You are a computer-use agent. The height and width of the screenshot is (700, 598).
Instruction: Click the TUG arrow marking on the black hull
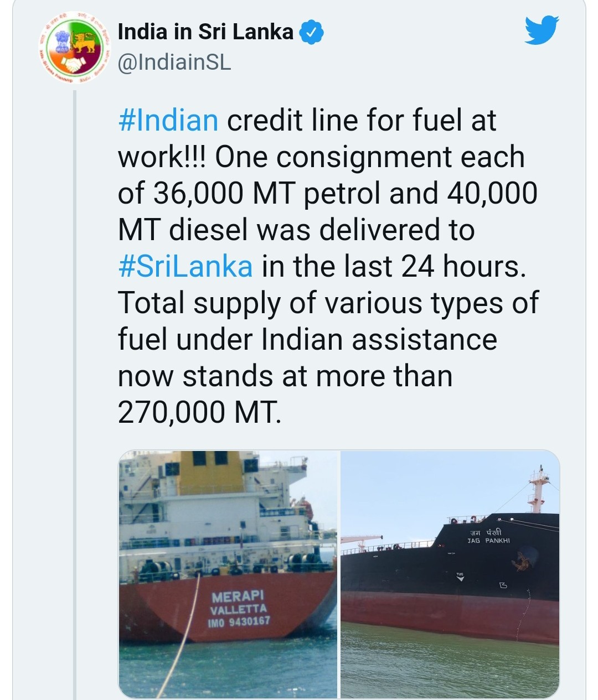(460, 576)
